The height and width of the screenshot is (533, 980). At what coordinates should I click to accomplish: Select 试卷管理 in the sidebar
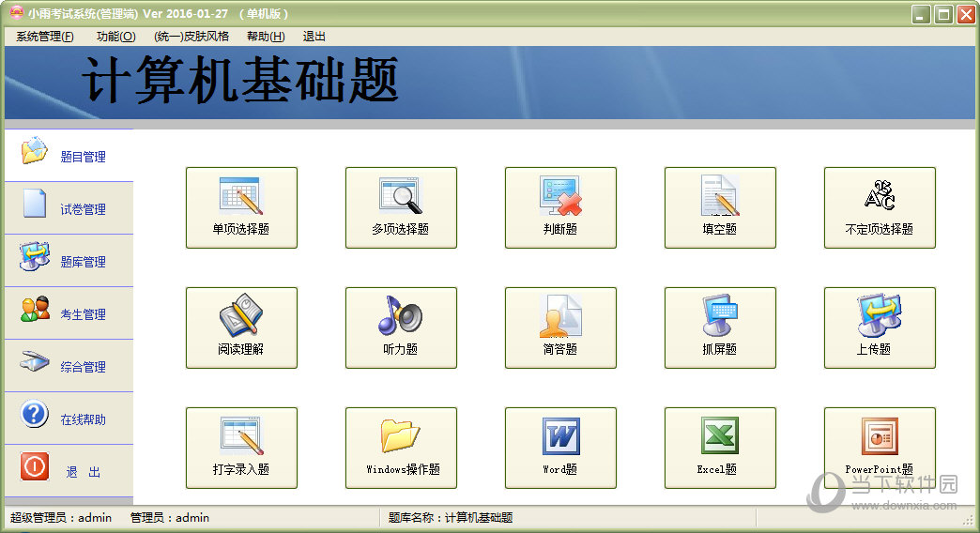pyautogui.click(x=69, y=208)
